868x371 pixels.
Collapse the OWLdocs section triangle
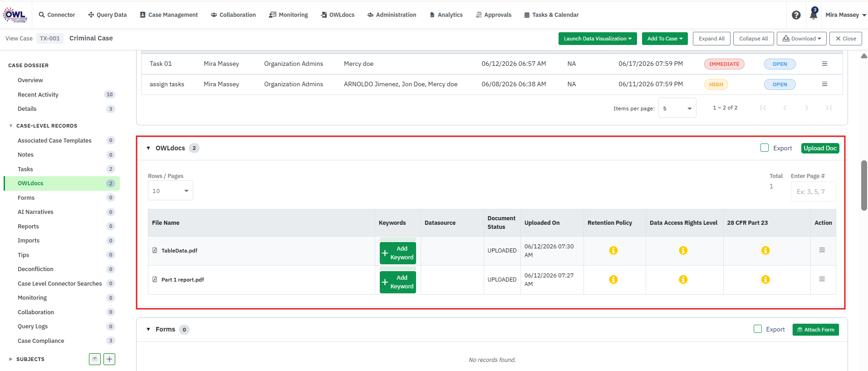pyautogui.click(x=148, y=148)
